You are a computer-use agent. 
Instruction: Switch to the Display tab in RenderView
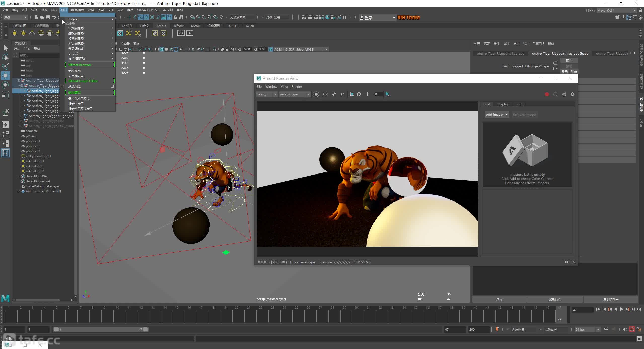503,104
